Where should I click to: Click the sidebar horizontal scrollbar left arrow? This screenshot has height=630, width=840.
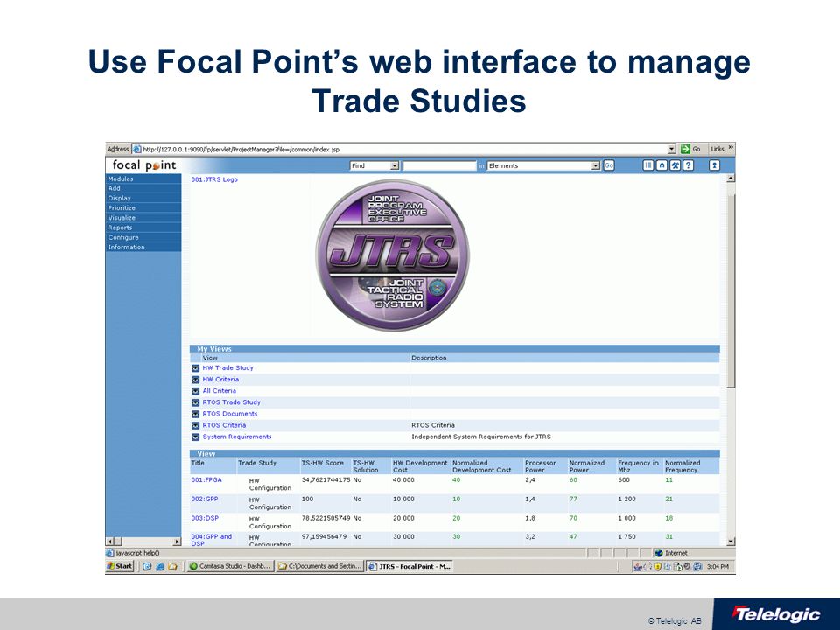tap(110, 542)
